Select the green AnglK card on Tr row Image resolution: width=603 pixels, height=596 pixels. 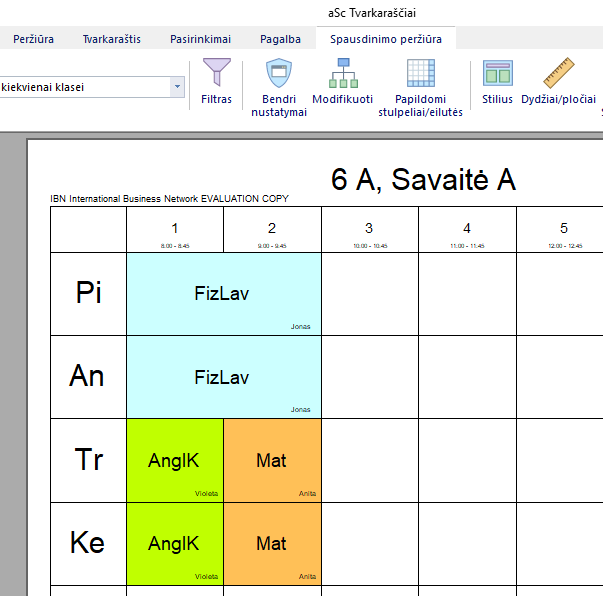click(x=174, y=460)
